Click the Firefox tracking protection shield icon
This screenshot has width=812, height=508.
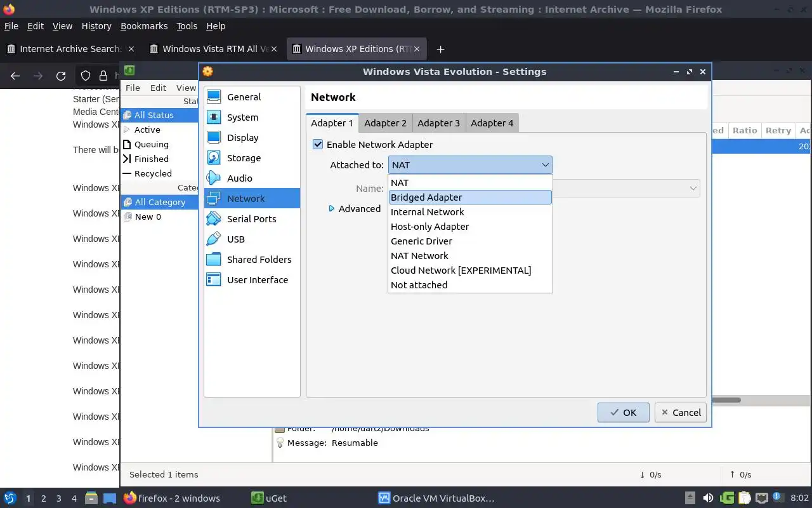[86, 76]
